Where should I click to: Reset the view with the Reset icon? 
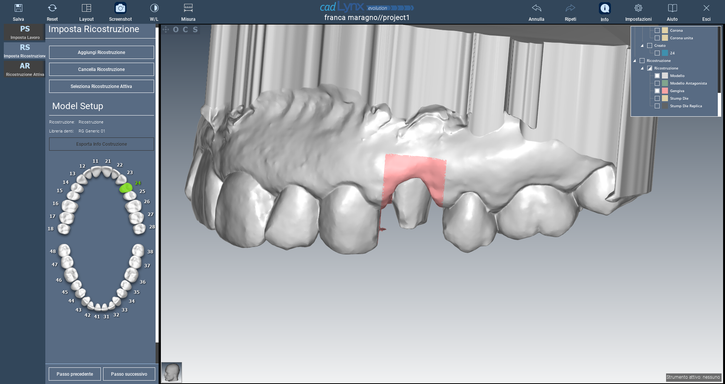coord(52,8)
